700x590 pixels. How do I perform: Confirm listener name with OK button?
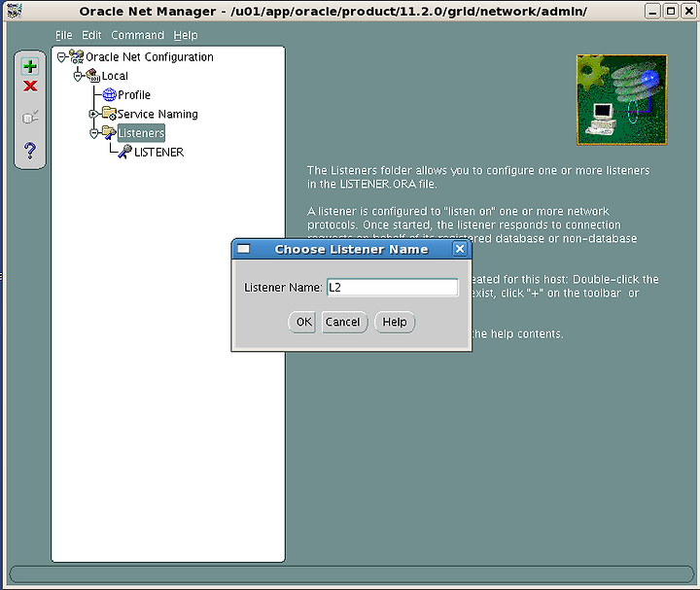tap(304, 322)
